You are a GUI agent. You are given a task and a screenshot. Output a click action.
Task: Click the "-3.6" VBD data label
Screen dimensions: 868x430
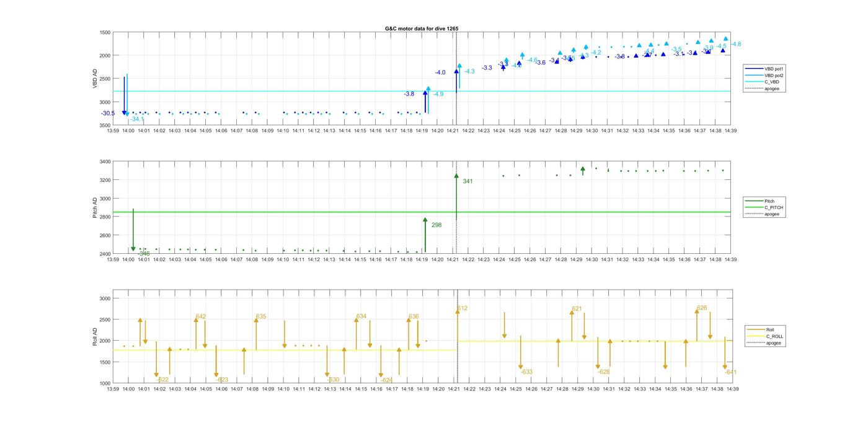pyautogui.click(x=541, y=63)
